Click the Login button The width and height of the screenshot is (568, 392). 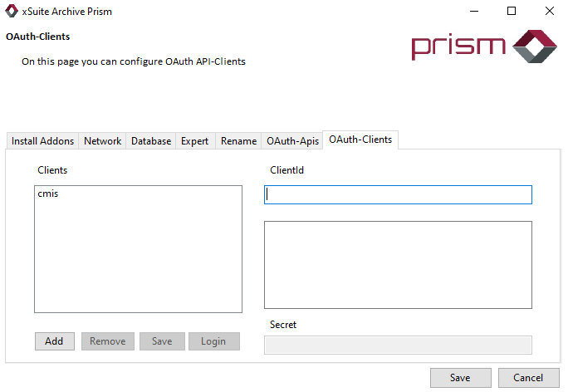(x=214, y=341)
